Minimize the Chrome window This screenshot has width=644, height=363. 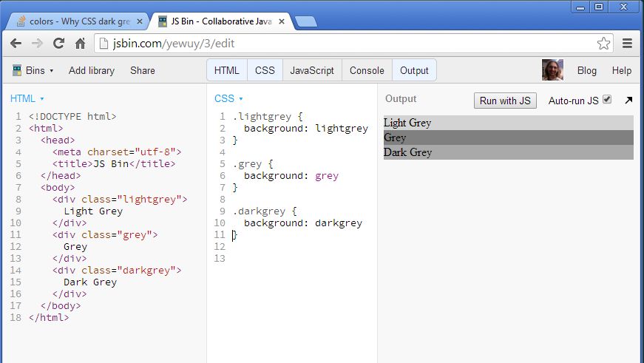(x=580, y=7)
